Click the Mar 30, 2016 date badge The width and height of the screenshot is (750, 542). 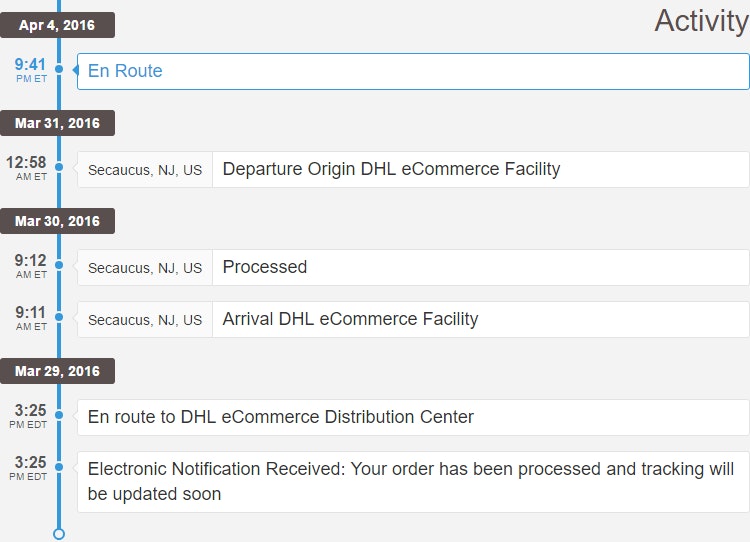[x=57, y=221]
